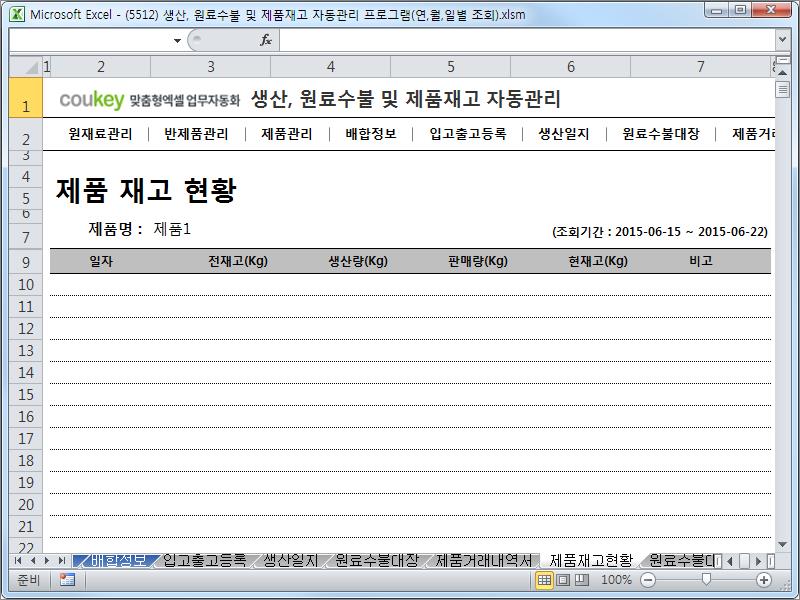Click the coukey logo
The height and width of the screenshot is (600, 800).
click(x=92, y=99)
